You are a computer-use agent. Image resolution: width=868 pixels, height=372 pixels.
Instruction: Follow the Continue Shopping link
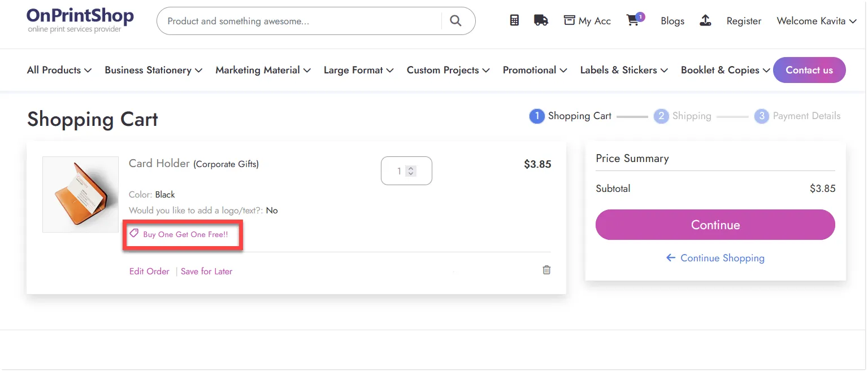[x=715, y=258]
